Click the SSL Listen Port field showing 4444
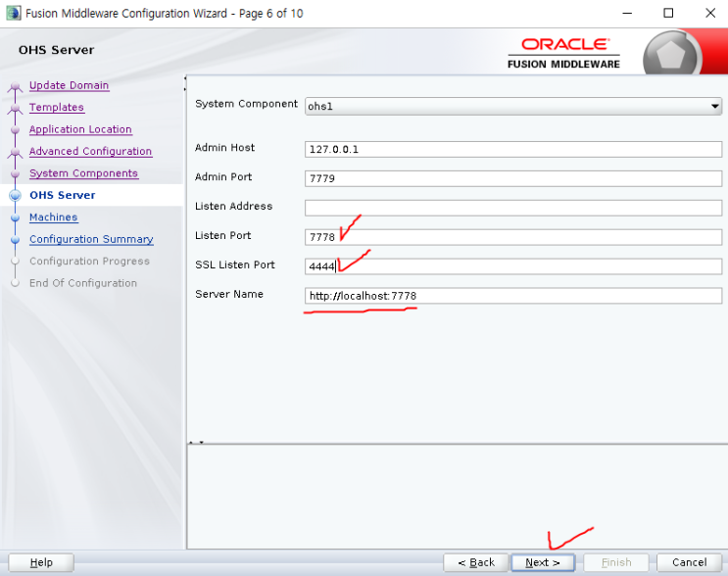Image resolution: width=728 pixels, height=576 pixels. [x=513, y=266]
